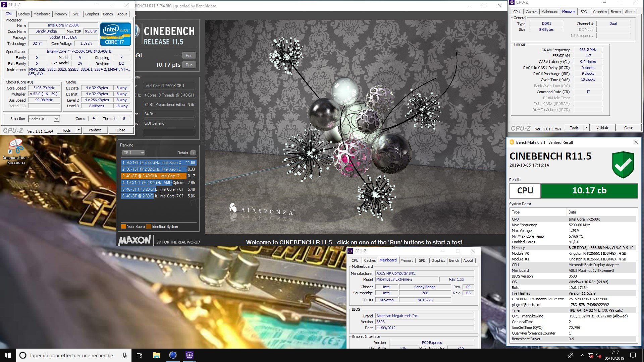The image size is (644, 362).
Task: Select ranking row 1 Xeon 11.69
Action: (158, 163)
